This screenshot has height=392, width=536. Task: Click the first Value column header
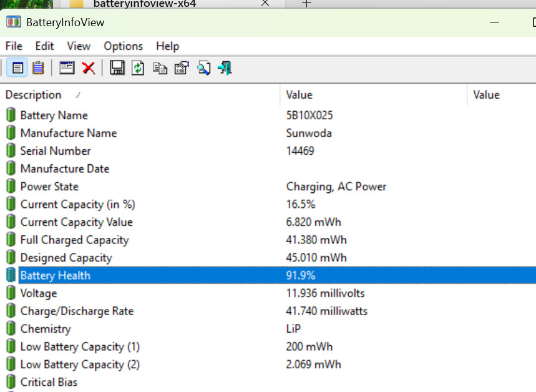point(300,95)
